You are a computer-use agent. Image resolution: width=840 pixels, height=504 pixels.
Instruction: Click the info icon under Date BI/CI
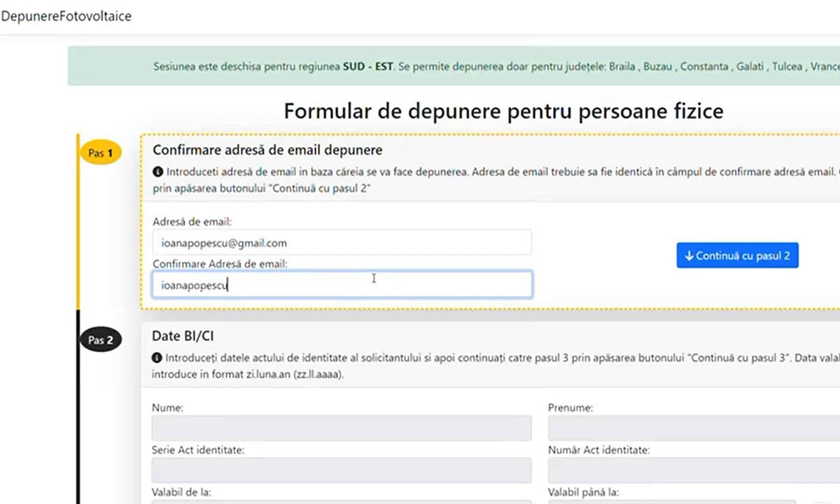157,358
